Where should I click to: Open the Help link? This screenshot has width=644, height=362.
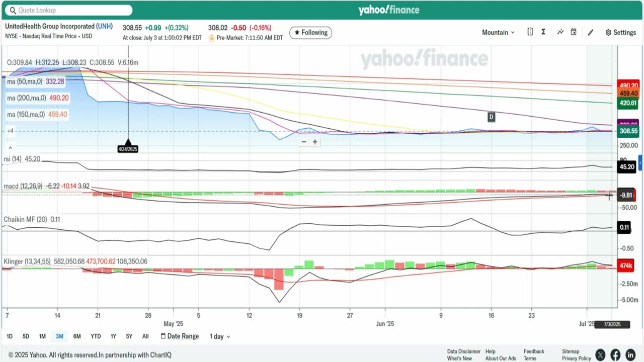point(491,351)
